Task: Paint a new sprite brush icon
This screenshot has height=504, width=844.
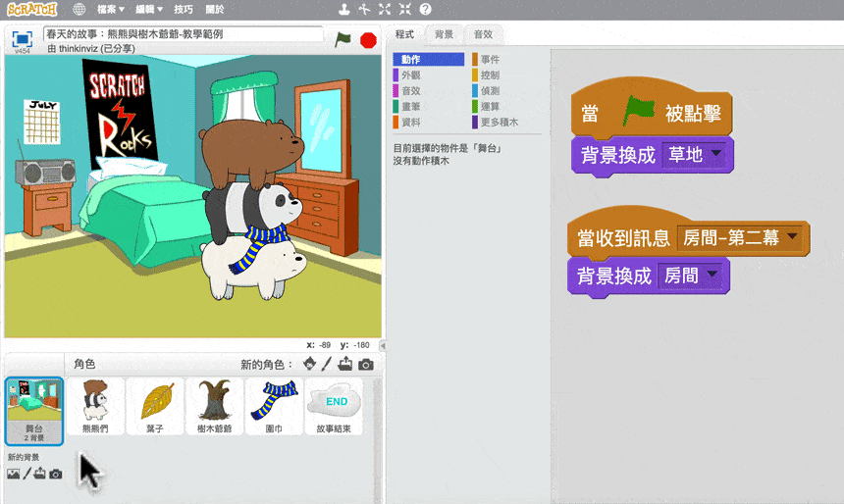Action: pos(326,364)
